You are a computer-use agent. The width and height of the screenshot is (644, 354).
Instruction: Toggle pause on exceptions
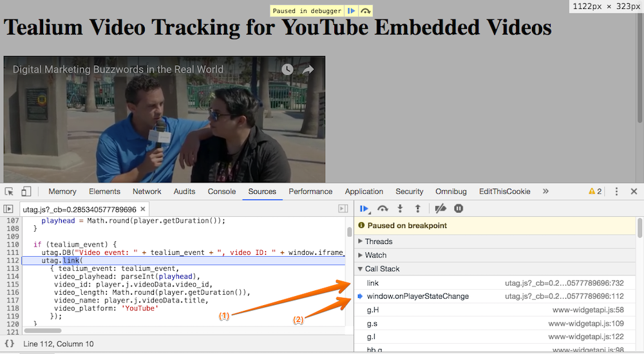(x=459, y=209)
